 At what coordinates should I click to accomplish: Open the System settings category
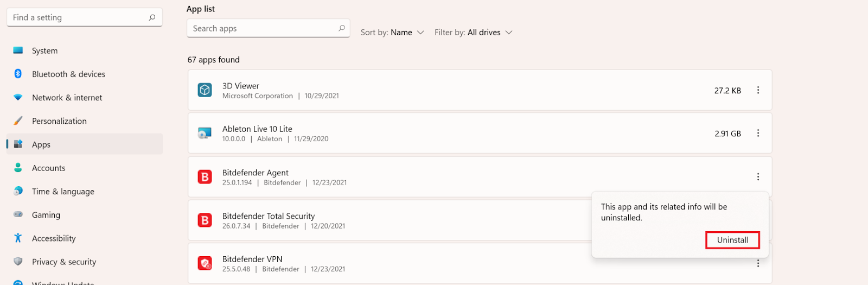coord(44,50)
